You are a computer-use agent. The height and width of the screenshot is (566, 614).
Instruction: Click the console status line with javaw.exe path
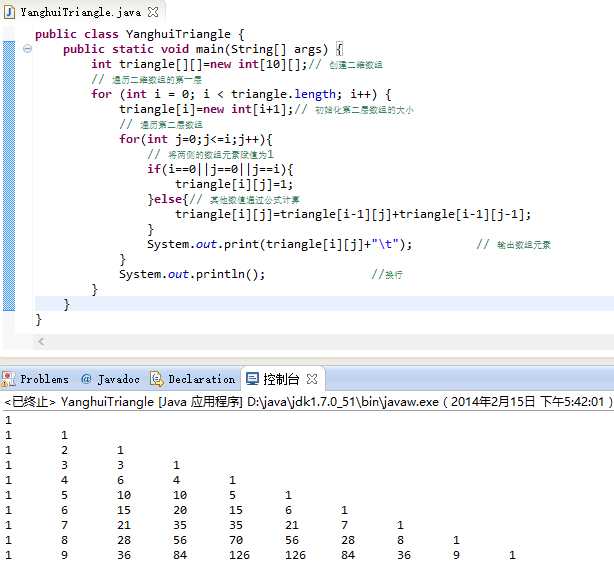point(308,402)
